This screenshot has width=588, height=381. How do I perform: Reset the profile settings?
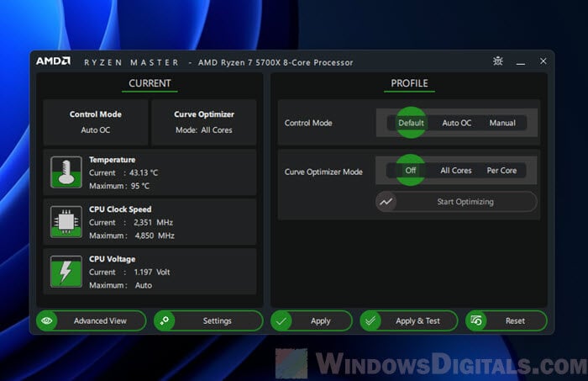(507, 321)
